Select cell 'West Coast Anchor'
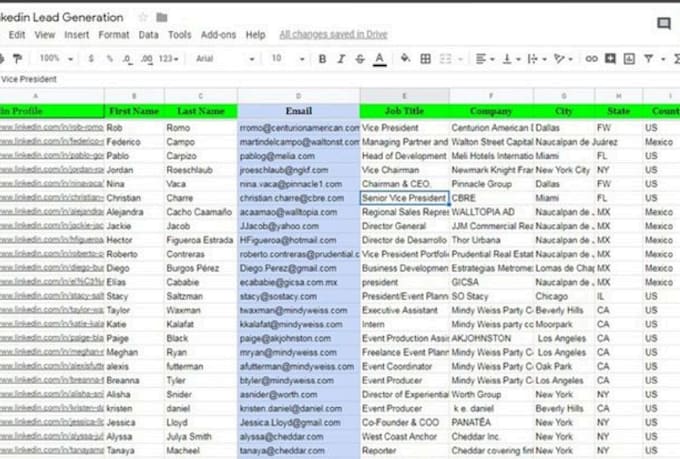 pos(404,436)
